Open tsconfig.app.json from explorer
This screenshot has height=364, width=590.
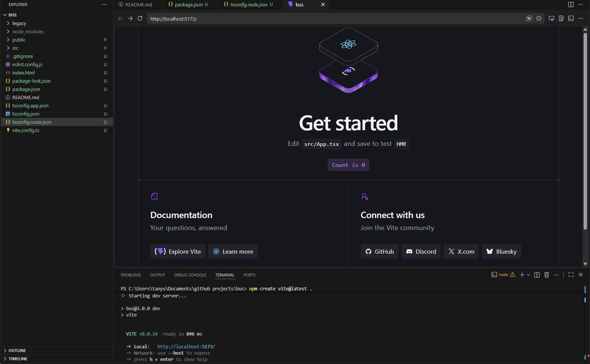point(57,106)
